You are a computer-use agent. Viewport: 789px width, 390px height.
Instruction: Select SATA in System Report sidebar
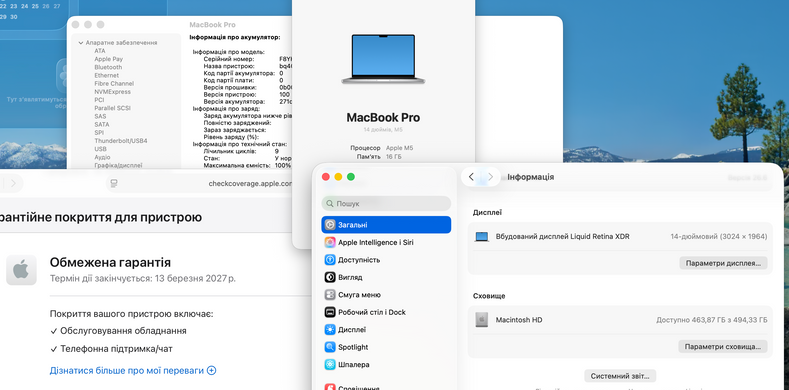click(102, 124)
